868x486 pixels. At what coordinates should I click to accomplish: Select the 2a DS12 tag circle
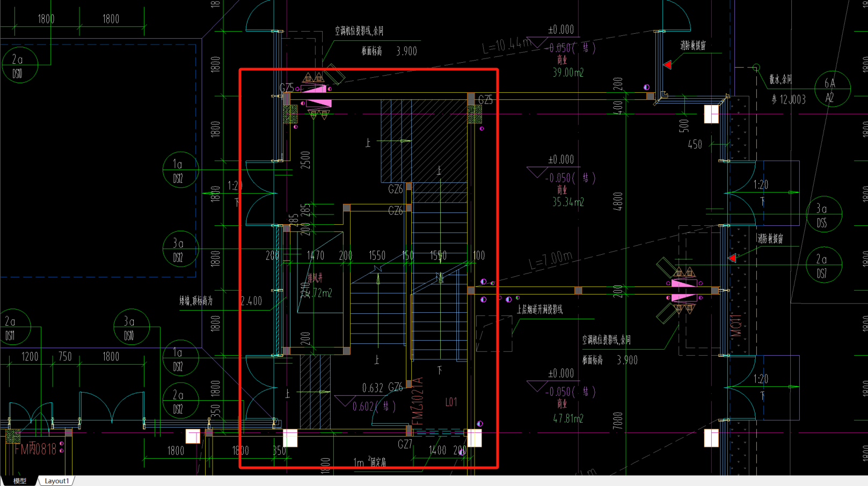[x=181, y=401]
